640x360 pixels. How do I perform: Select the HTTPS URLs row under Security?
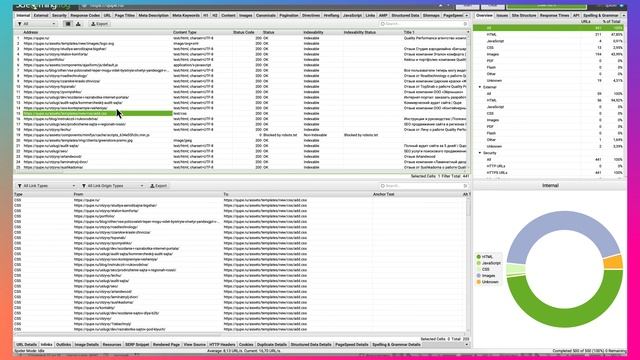tap(548, 173)
